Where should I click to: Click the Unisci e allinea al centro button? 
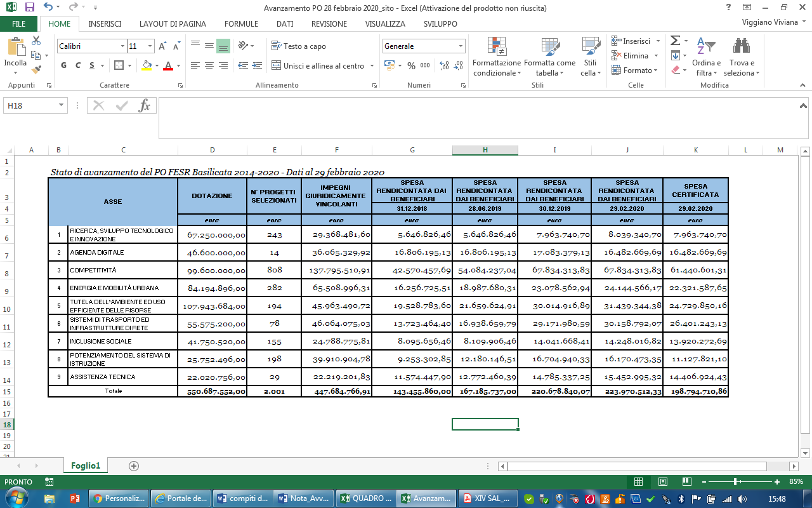pyautogui.click(x=318, y=65)
